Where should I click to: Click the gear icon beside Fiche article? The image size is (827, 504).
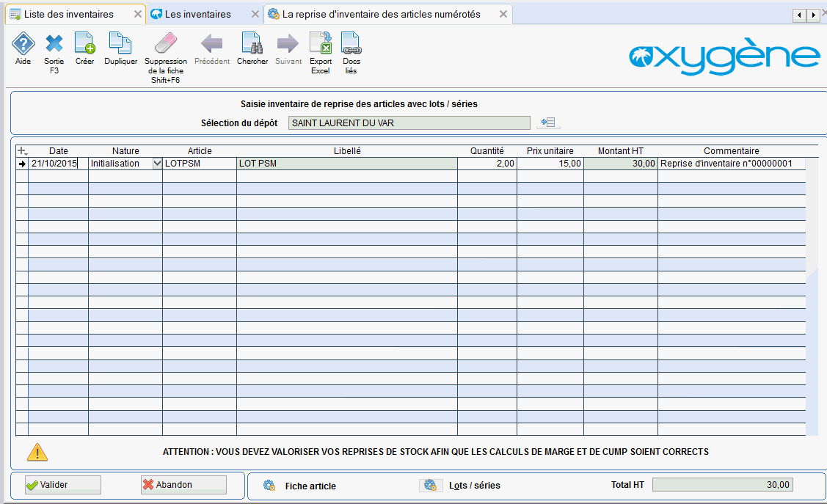269,486
